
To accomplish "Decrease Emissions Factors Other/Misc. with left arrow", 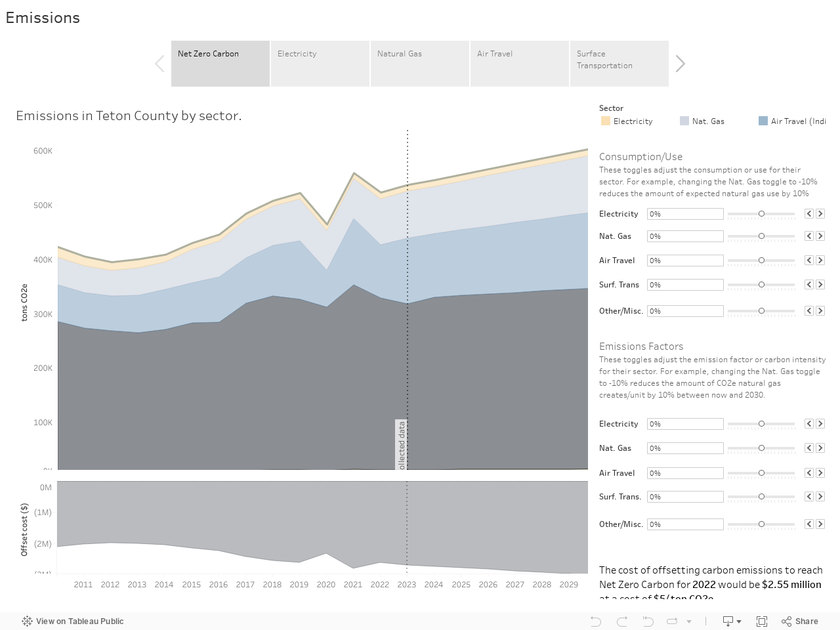I will (809, 524).
